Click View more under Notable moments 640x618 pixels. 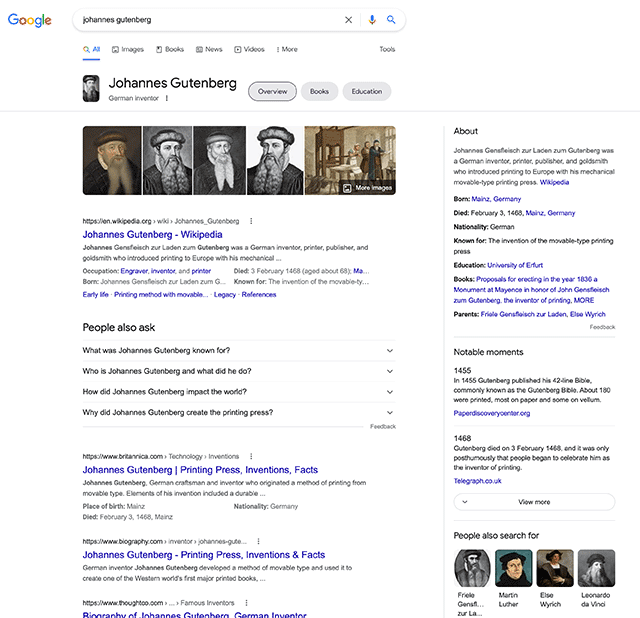[x=533, y=502]
